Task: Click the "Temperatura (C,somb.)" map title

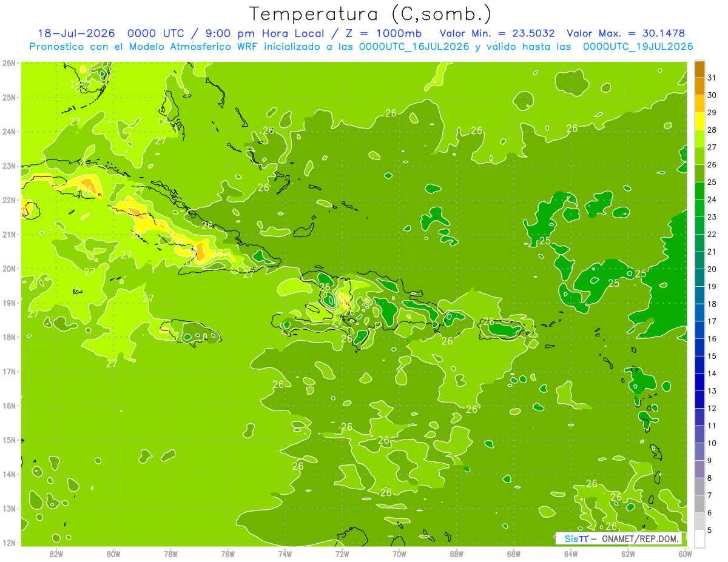Action: [x=371, y=14]
